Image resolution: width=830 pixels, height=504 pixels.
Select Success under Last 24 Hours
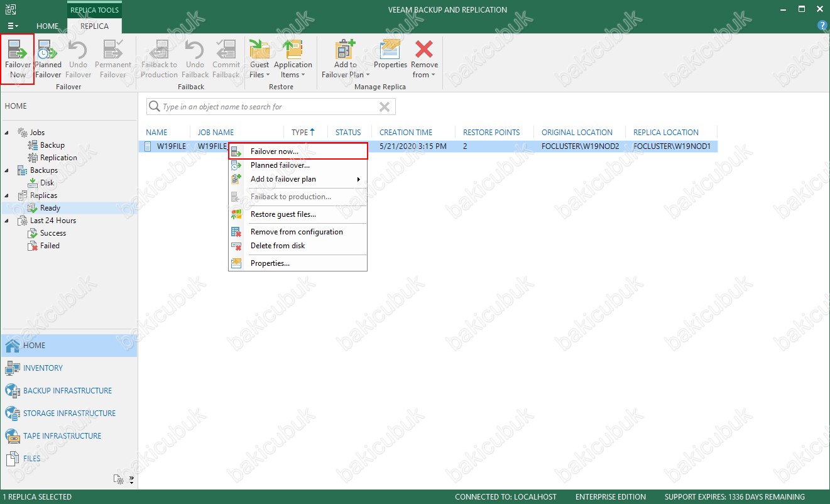coord(53,233)
